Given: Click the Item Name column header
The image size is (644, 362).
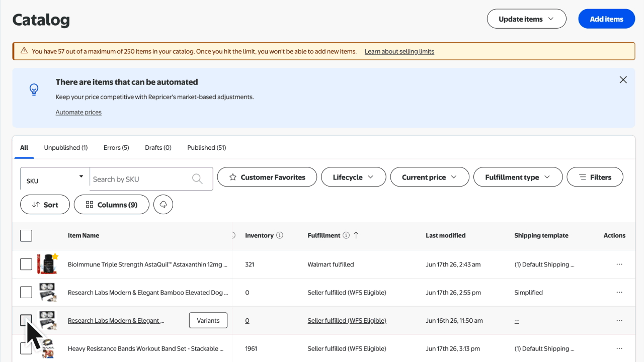Looking at the screenshot, I should click(x=84, y=235).
